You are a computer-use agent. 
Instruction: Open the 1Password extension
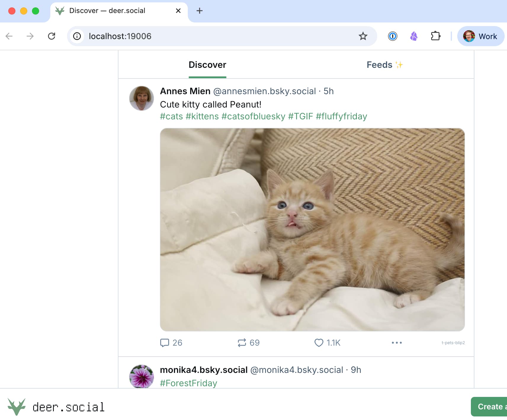point(392,36)
